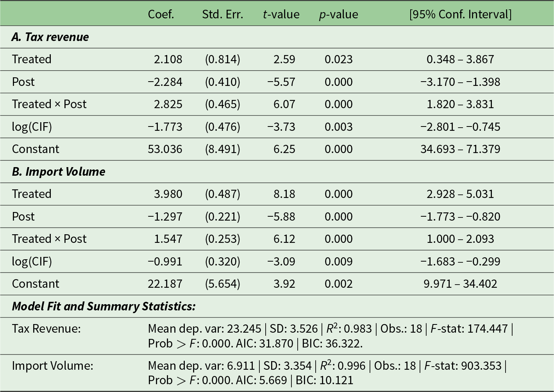This screenshot has width=554, height=392.
Task: Click the Coef. column header
Action: (161, 14)
